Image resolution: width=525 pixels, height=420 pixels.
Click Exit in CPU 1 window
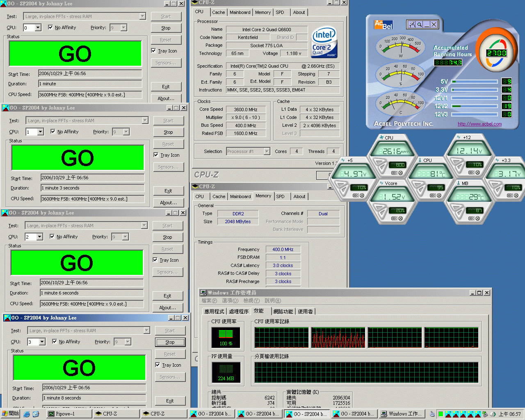coord(169,191)
